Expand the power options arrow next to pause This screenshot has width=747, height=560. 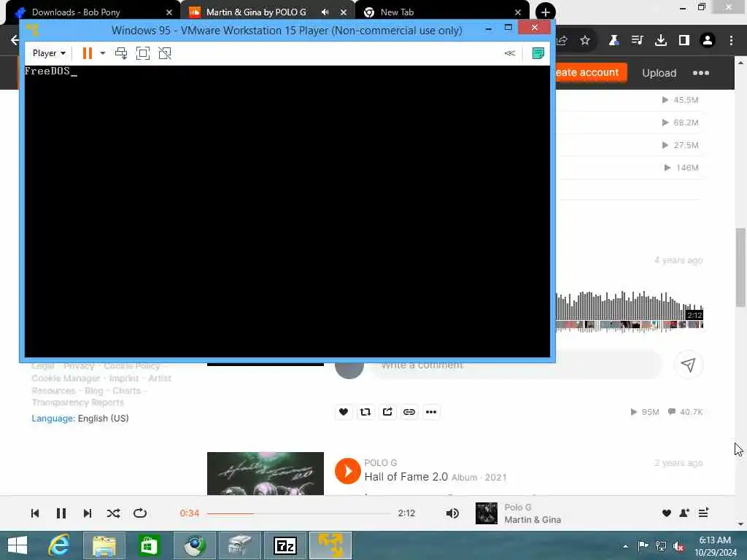click(x=102, y=53)
